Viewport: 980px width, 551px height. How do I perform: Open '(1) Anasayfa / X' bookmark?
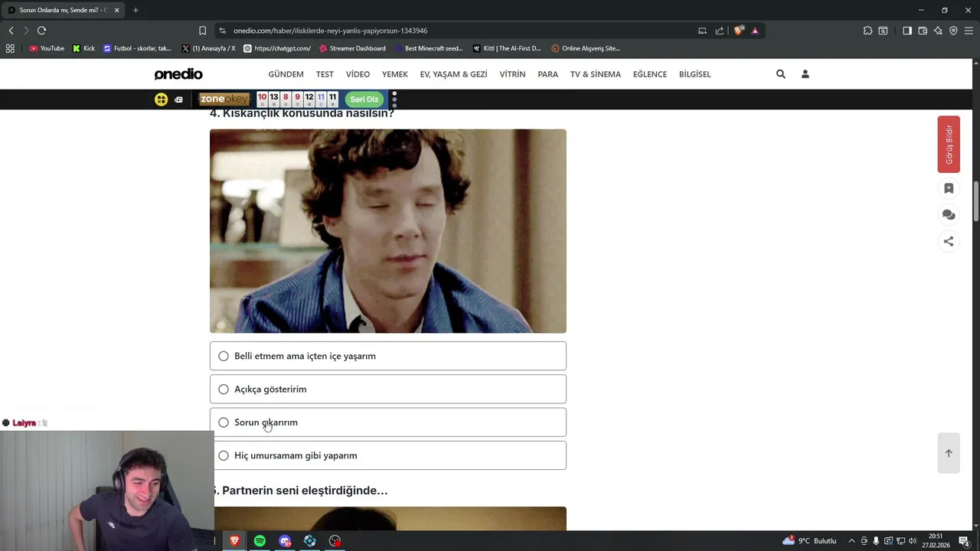coord(208,48)
